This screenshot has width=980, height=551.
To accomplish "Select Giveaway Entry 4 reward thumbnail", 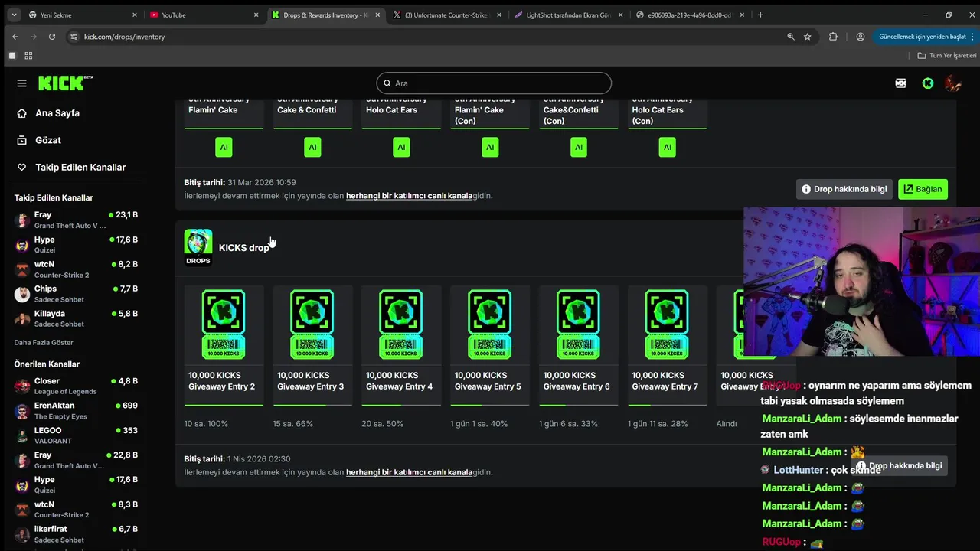I will 401,324.
